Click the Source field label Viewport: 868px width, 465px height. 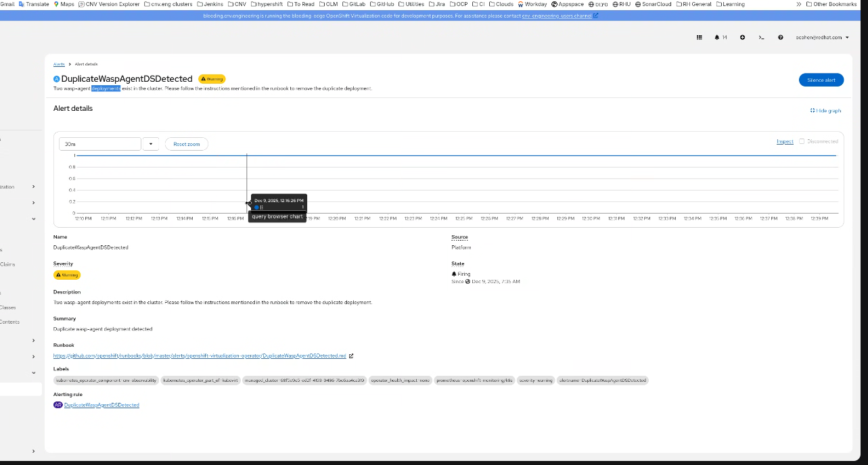pyautogui.click(x=459, y=237)
